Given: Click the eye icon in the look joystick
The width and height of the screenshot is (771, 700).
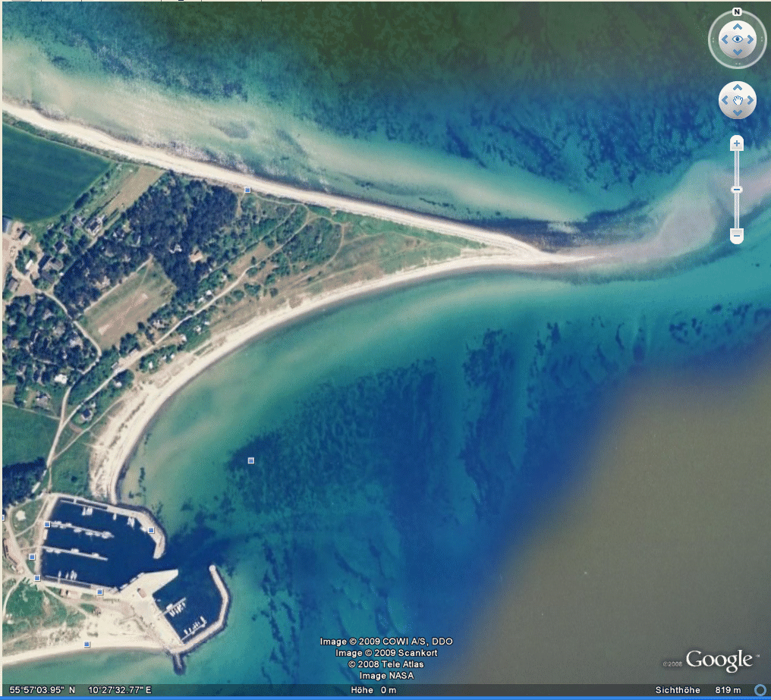Looking at the screenshot, I should 737,39.
